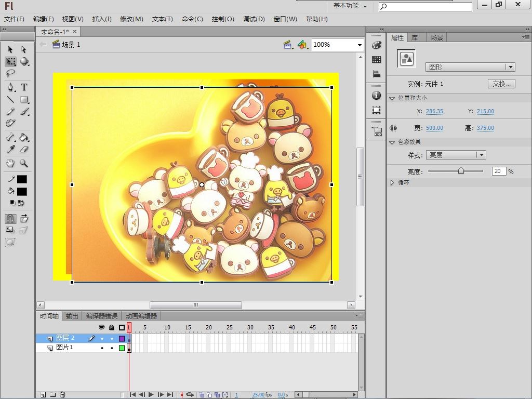This screenshot has height=399, width=532.
Task: Lock the 图层 2 layer
Action: [x=112, y=339]
